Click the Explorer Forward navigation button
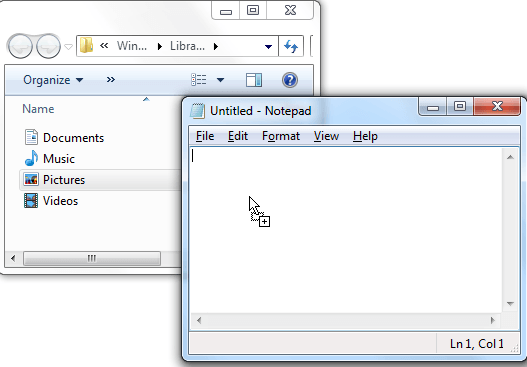The width and height of the screenshot is (527, 367). tap(48, 46)
